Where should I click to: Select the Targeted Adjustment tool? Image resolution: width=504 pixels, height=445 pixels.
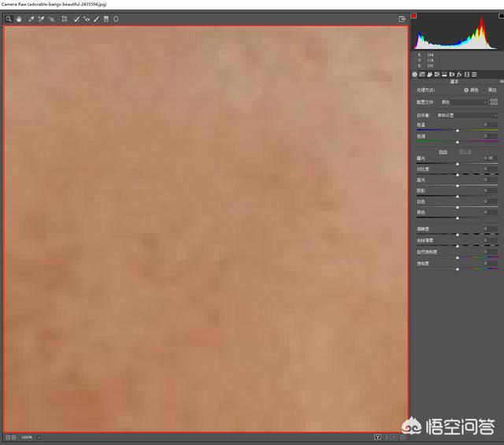(x=51, y=19)
